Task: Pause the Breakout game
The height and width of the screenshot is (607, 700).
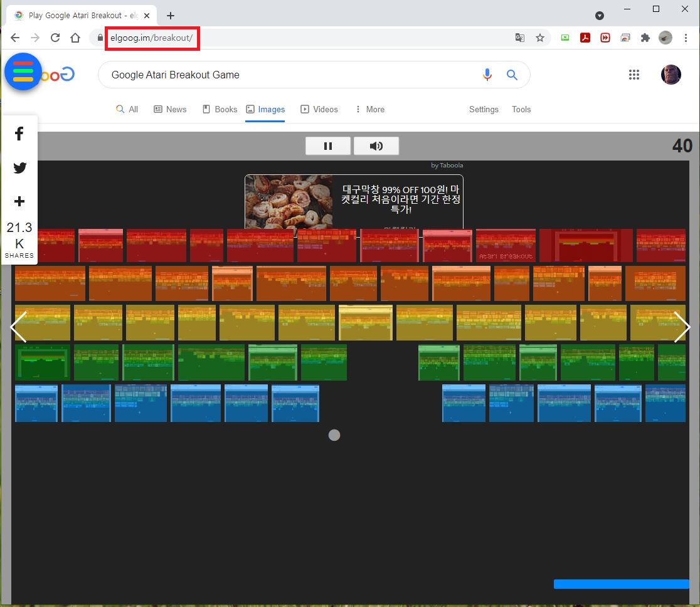Action: (x=327, y=146)
